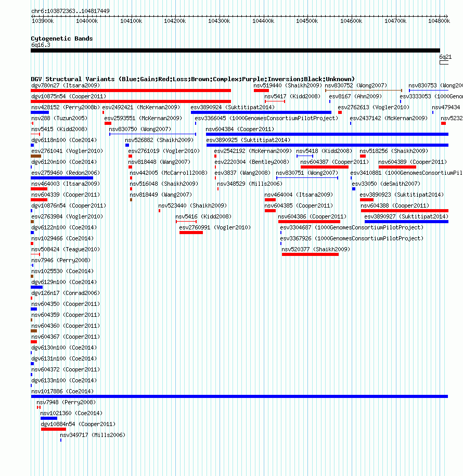
Task: Open nsv464003 (Itsara2009) variant
Action: pyautogui.click(x=66, y=184)
